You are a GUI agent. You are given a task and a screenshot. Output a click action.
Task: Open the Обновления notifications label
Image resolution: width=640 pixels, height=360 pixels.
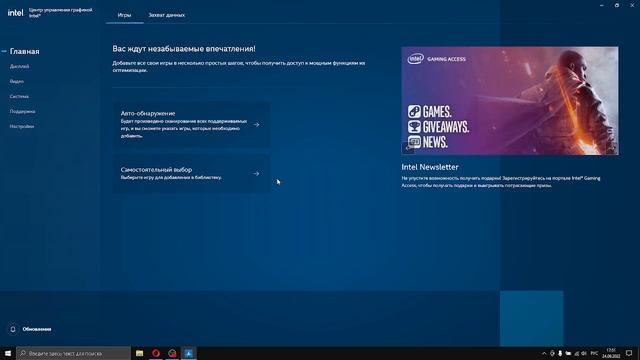pyautogui.click(x=37, y=329)
